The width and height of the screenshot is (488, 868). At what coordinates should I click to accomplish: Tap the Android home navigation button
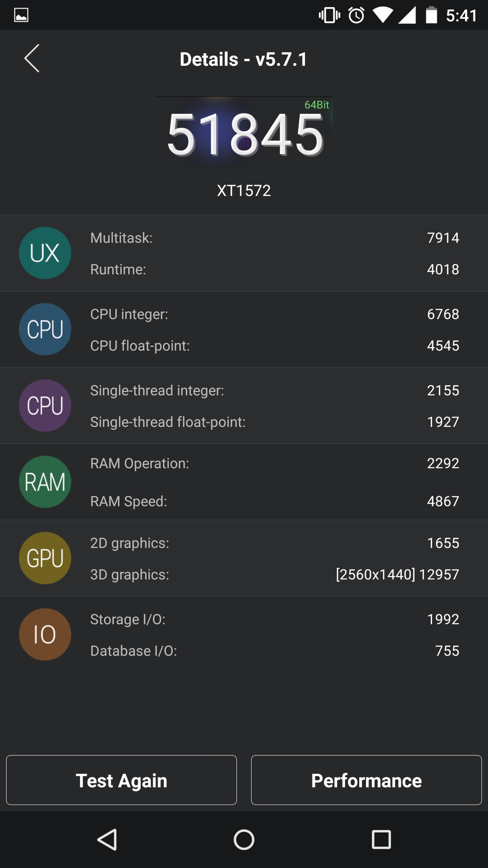point(244,839)
